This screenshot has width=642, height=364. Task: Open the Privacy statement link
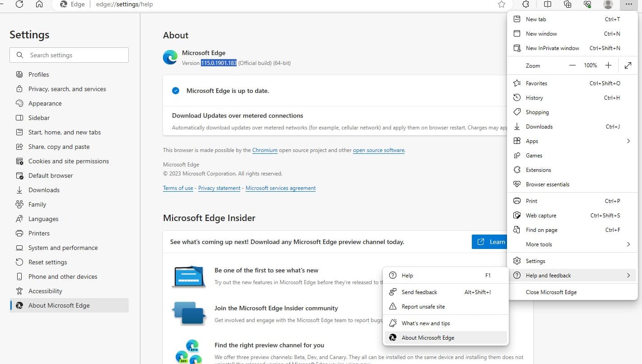tap(219, 188)
